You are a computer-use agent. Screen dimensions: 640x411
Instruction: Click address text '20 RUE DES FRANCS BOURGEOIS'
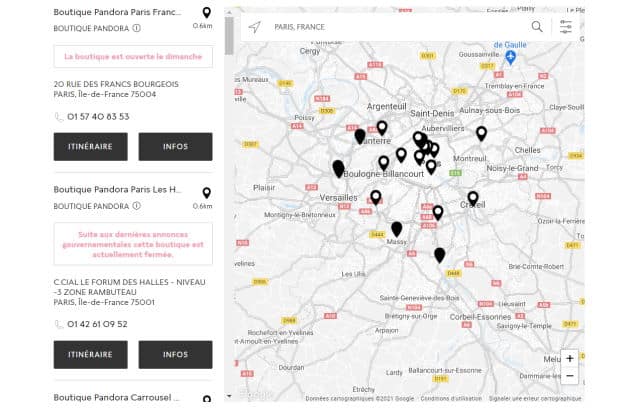[x=116, y=84]
